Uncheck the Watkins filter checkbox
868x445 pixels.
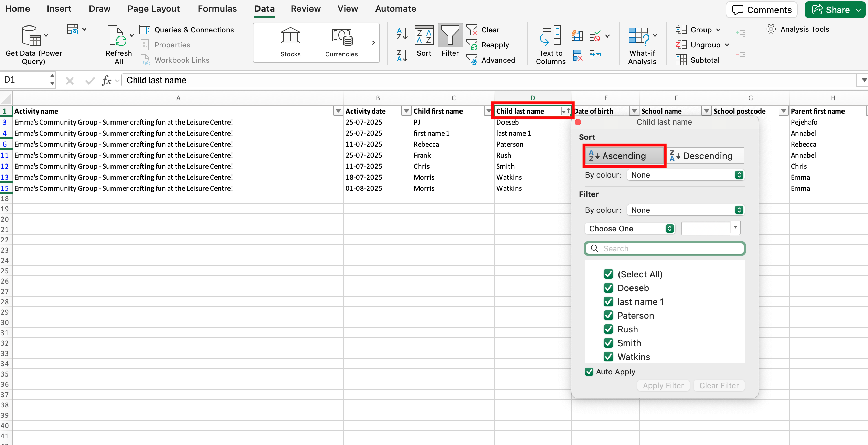click(x=608, y=357)
